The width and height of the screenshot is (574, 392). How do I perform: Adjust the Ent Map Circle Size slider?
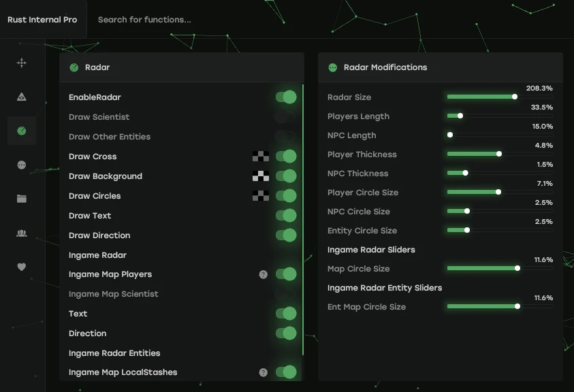pyautogui.click(x=500, y=306)
